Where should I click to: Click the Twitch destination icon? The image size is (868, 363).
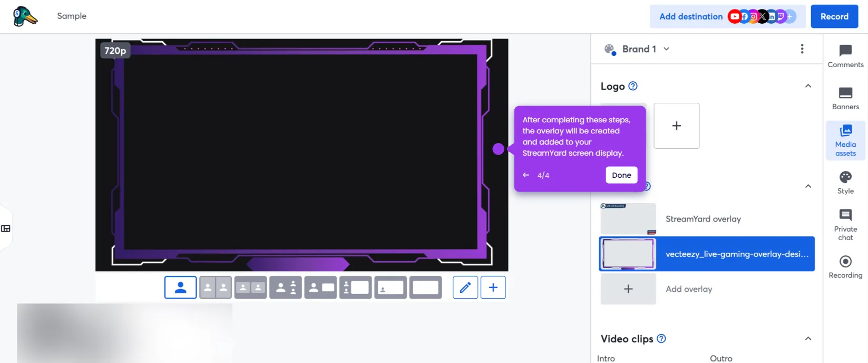point(781,16)
